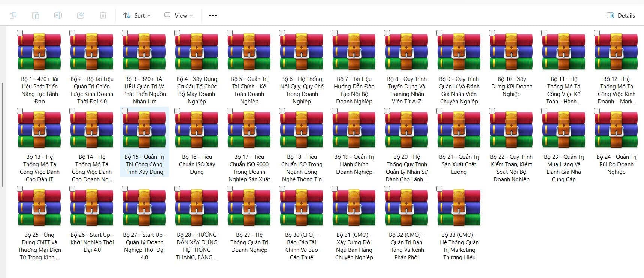Select the Bộ 19 - Quản Trị Hành Chính label
Viewport: 644px width, 278px height.
coord(354,164)
